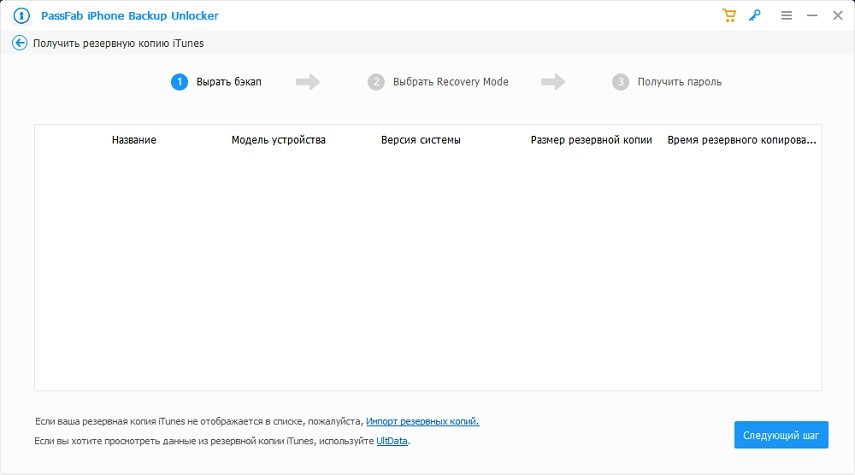The image size is (855, 475).
Task: Click the 'Следующий шаг' button
Action: click(x=781, y=435)
